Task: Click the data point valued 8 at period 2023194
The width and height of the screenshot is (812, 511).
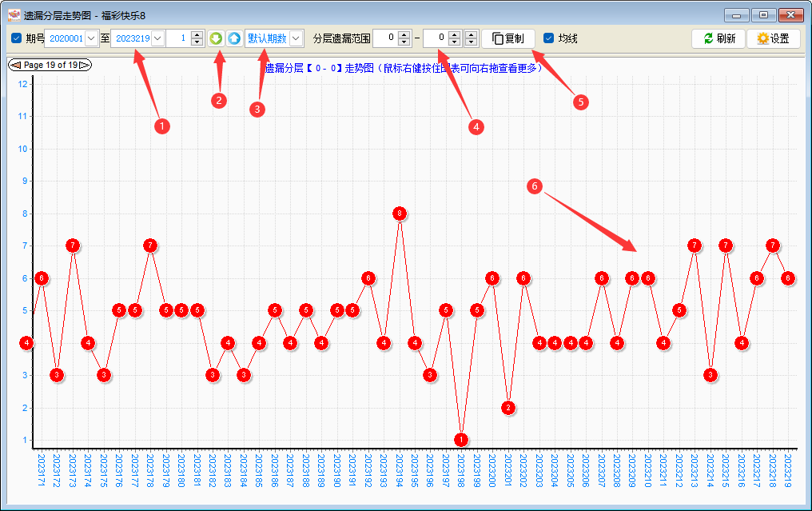Action: click(x=400, y=214)
